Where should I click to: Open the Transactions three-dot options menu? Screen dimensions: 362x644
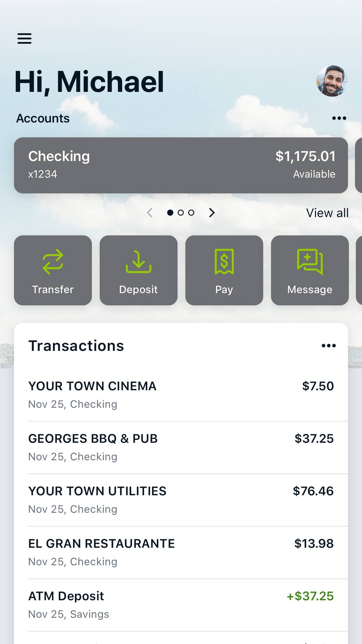tap(329, 346)
